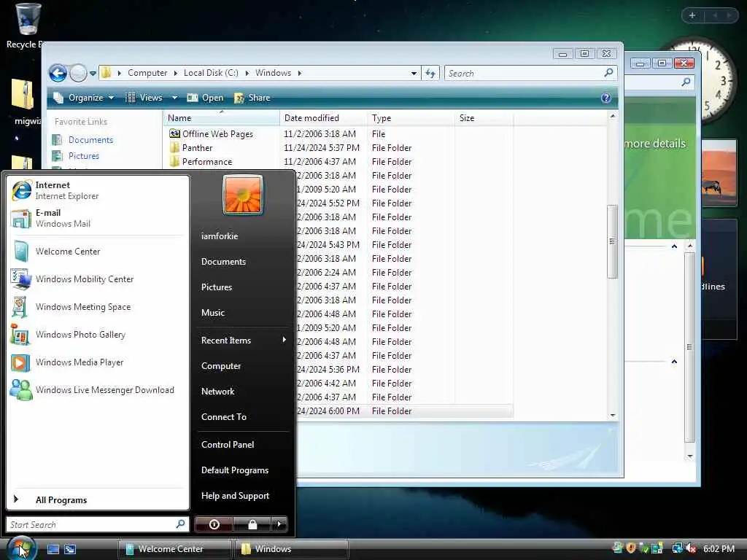Open Help and Support

point(243,496)
